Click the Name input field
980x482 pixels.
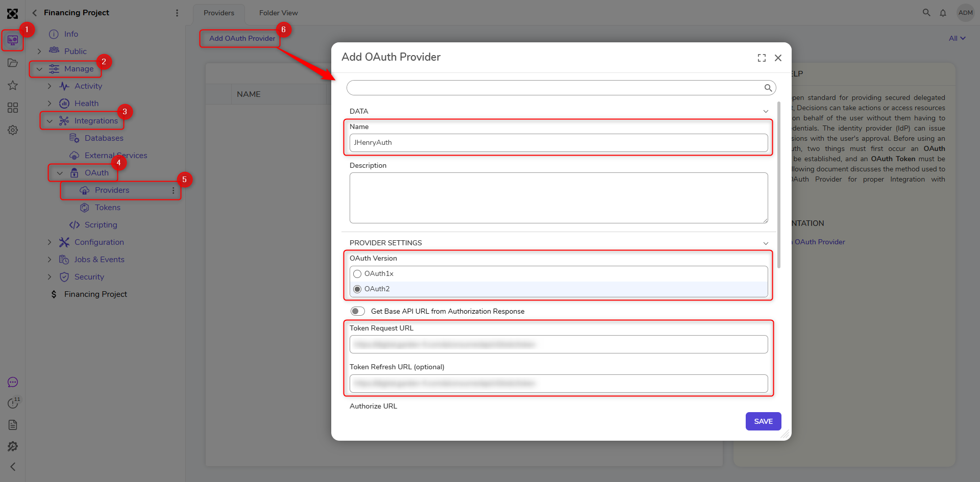pyautogui.click(x=558, y=143)
